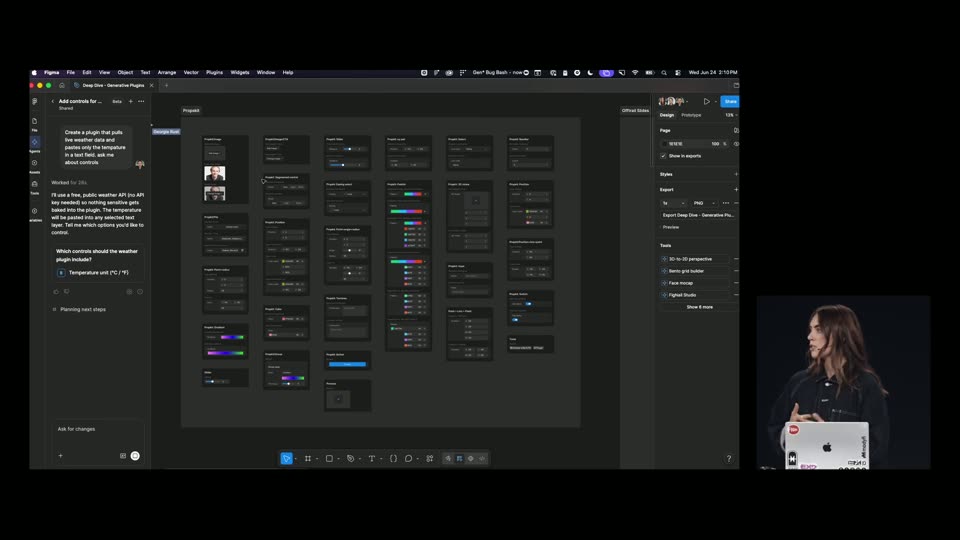This screenshot has width=960, height=540.
Task: Open Move tool dropdown arrow
Action: coord(296,459)
